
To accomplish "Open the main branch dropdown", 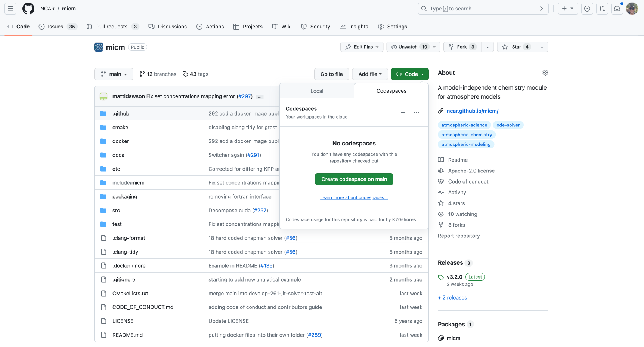I will coord(114,74).
